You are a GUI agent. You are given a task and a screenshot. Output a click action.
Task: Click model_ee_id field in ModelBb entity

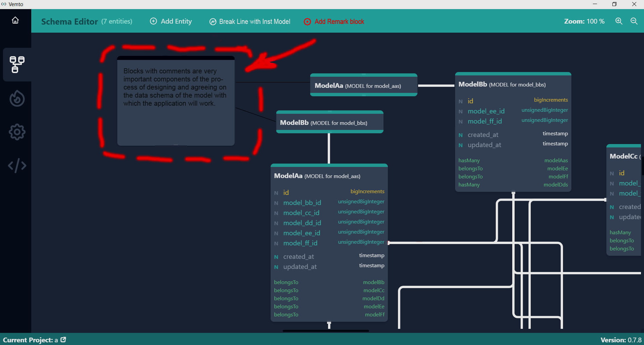tap(513, 111)
